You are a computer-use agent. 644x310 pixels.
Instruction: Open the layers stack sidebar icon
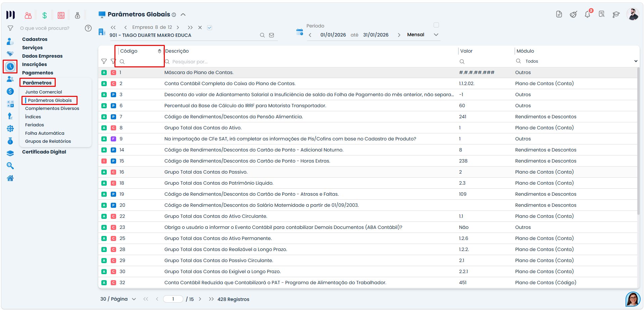click(x=10, y=153)
